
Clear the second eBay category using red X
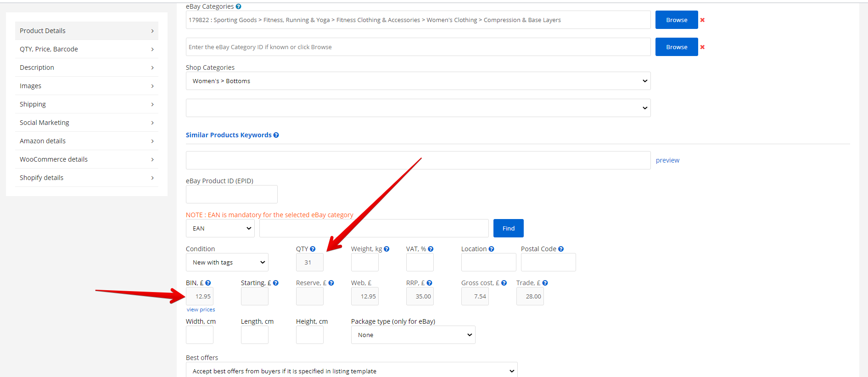702,47
